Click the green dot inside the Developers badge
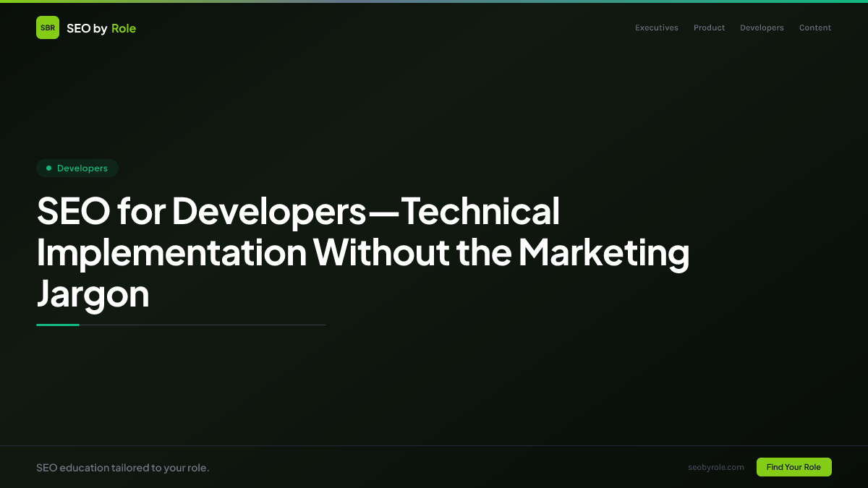This screenshot has width=868, height=488. click(x=48, y=168)
